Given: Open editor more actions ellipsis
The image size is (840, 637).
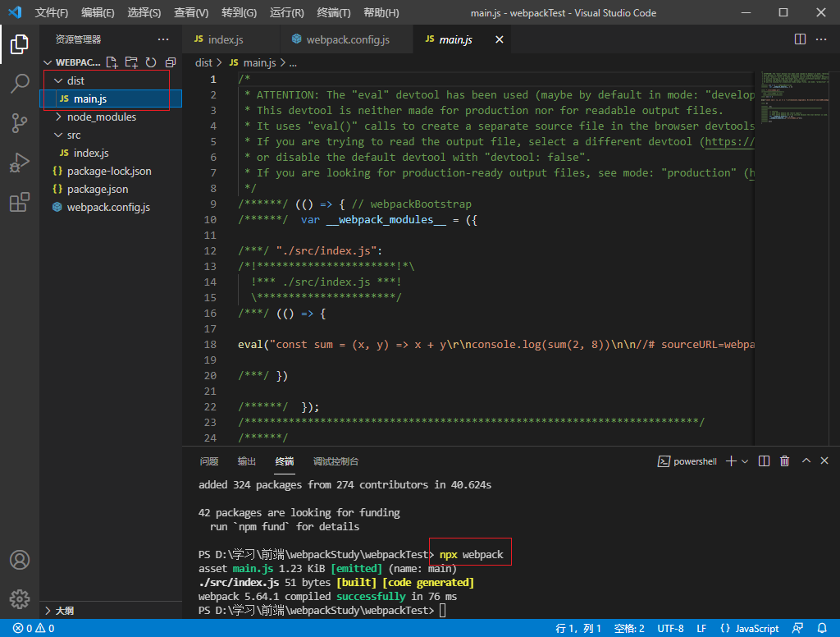Looking at the screenshot, I should 820,39.
